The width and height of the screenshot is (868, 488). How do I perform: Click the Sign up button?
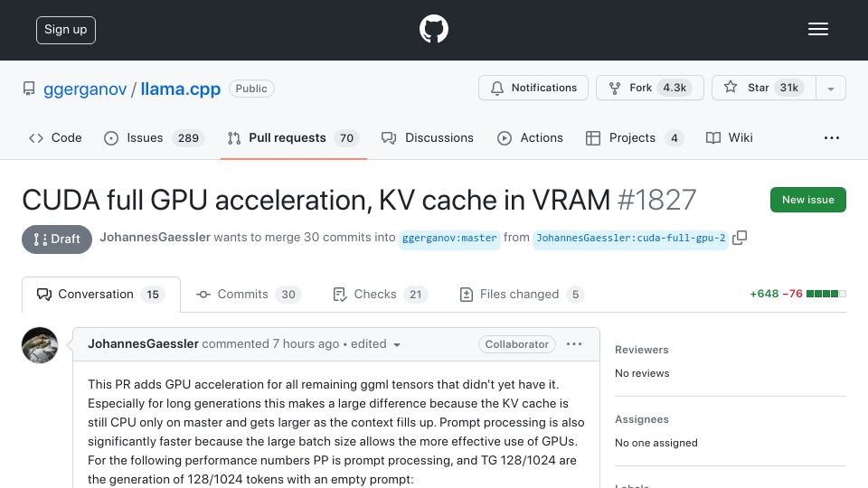(x=66, y=30)
